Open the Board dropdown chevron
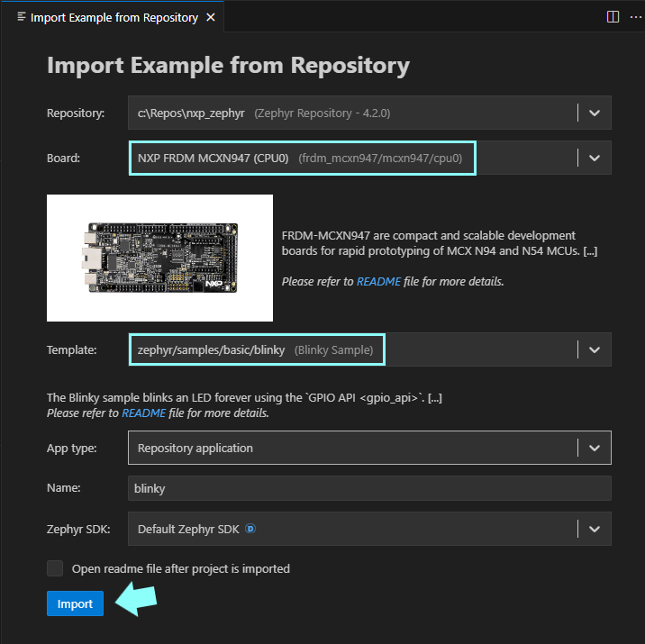 point(594,158)
